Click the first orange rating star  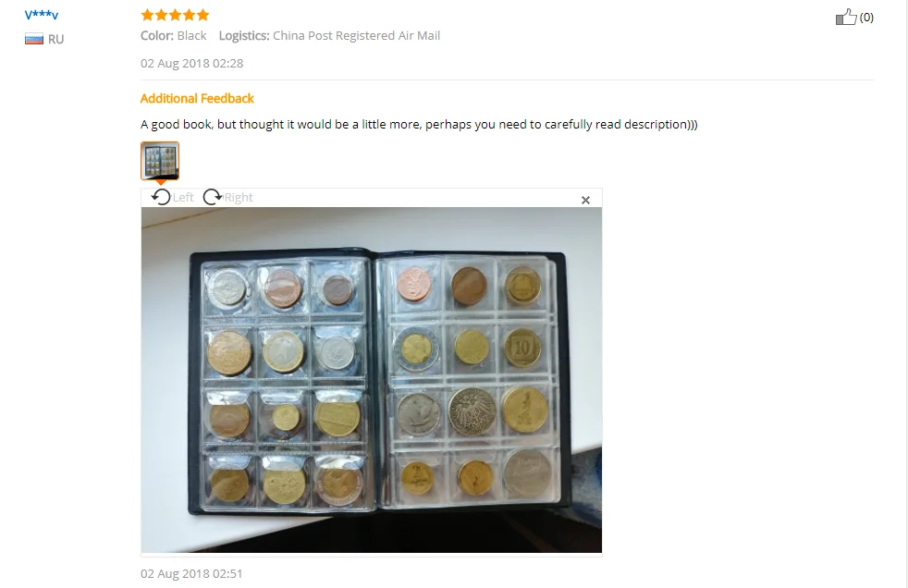[147, 15]
